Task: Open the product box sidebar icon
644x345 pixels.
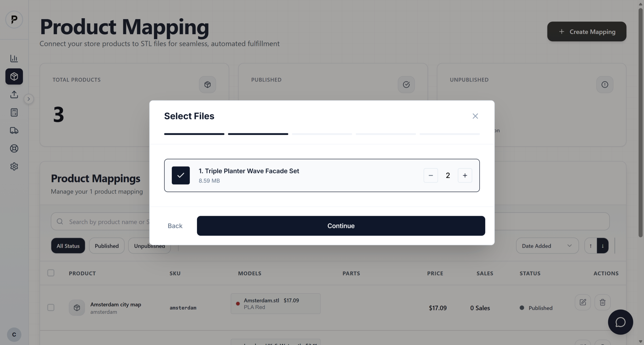Action: pyautogui.click(x=14, y=77)
